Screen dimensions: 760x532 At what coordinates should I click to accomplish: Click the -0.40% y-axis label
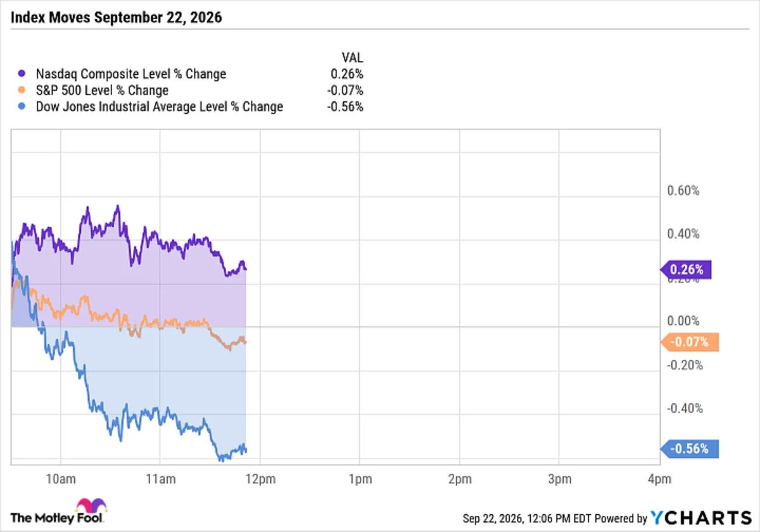point(685,408)
